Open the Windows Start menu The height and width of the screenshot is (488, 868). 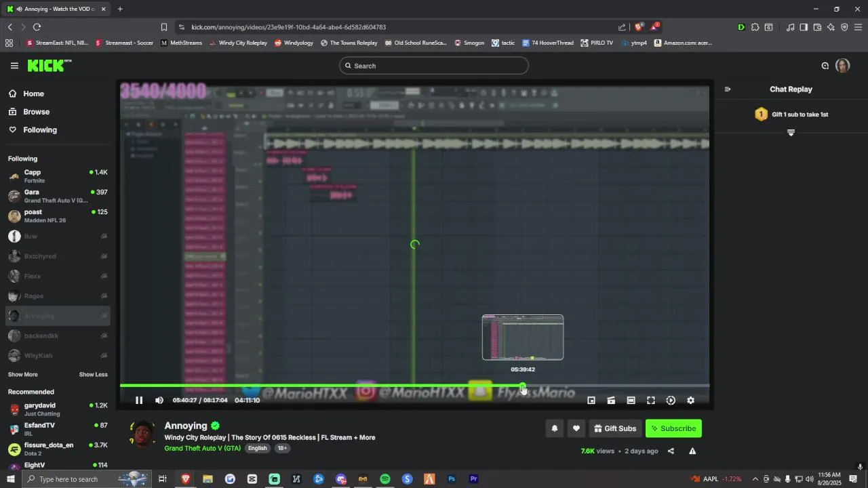[11, 479]
